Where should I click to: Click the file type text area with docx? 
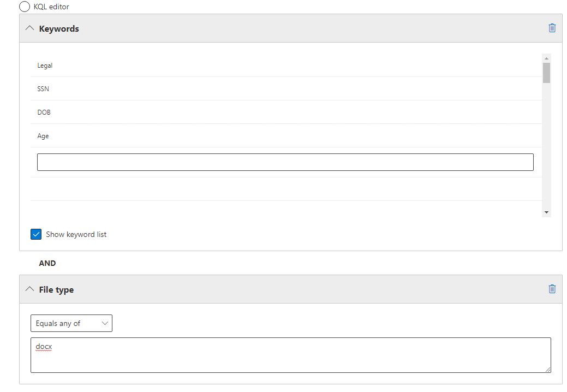[x=290, y=355]
